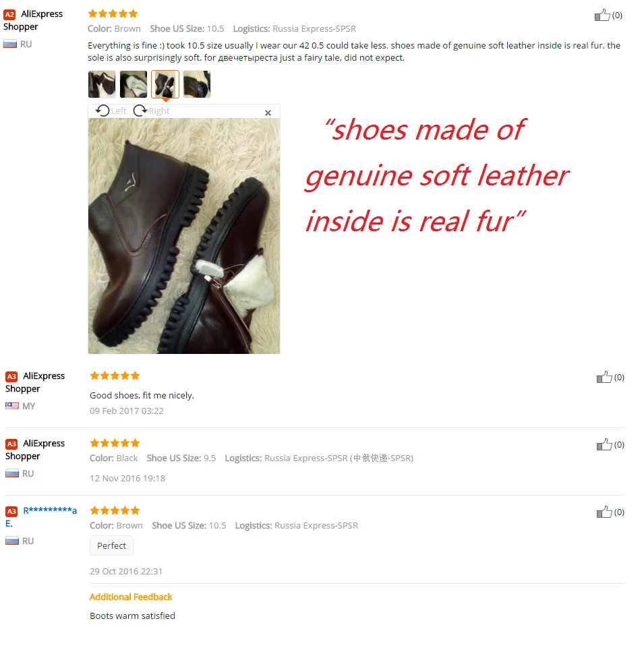The width and height of the screenshot is (644, 658).
Task: Open the second review photo thumbnail
Action: pos(134,84)
